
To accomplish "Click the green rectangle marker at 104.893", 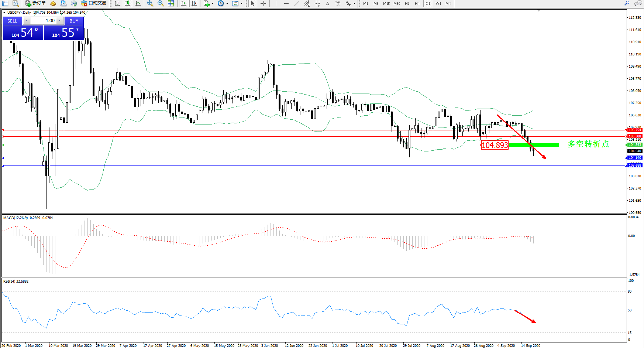I will (x=534, y=145).
